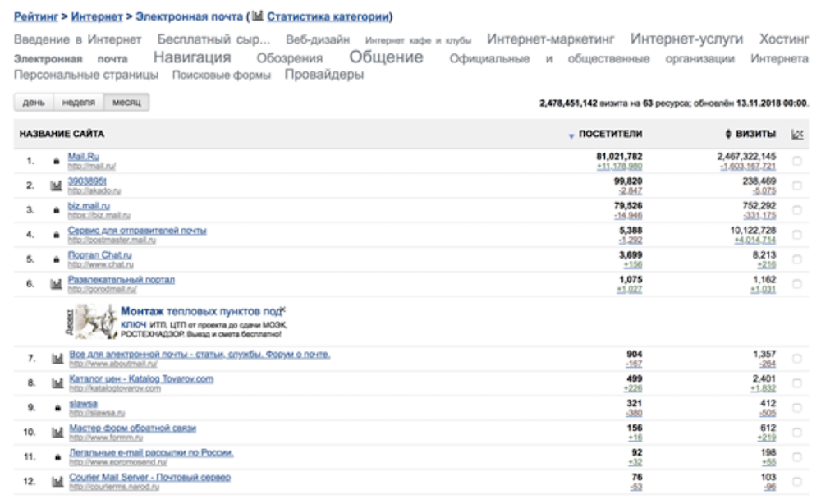Tick the checkbox for Развлекательный портал
Viewport: 821px width, 504px height.
point(797,284)
